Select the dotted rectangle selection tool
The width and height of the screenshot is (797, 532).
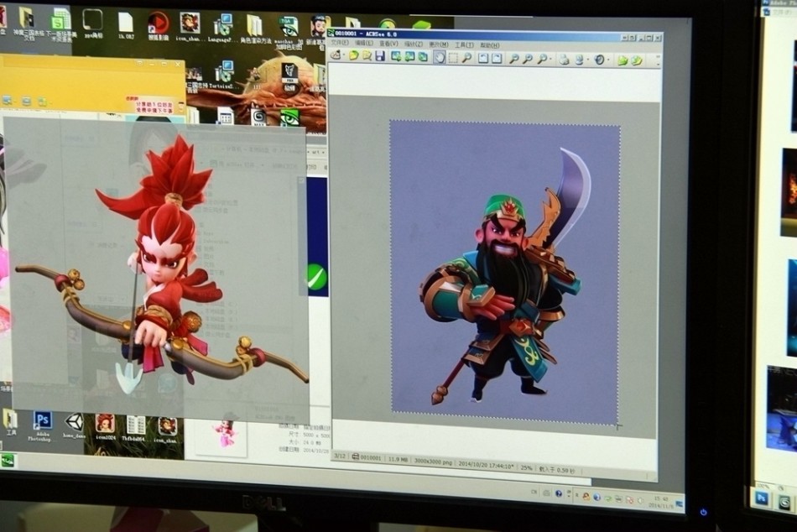pos(453,57)
